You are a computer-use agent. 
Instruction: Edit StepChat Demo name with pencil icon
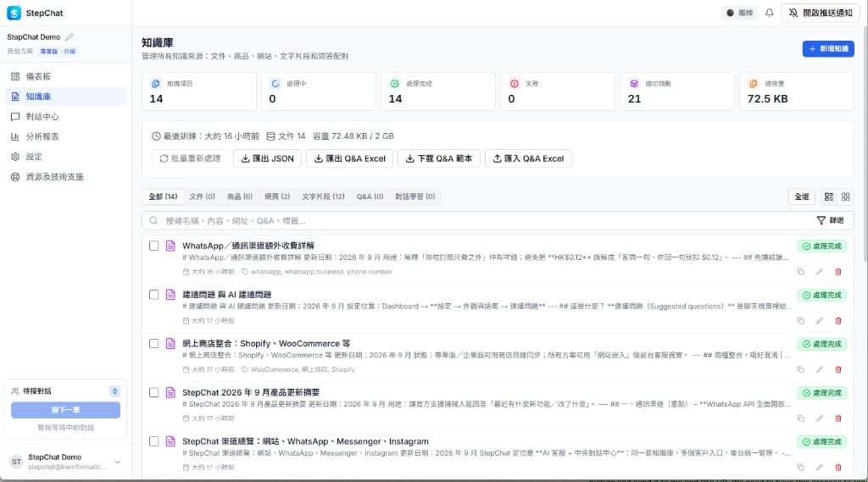[69, 37]
